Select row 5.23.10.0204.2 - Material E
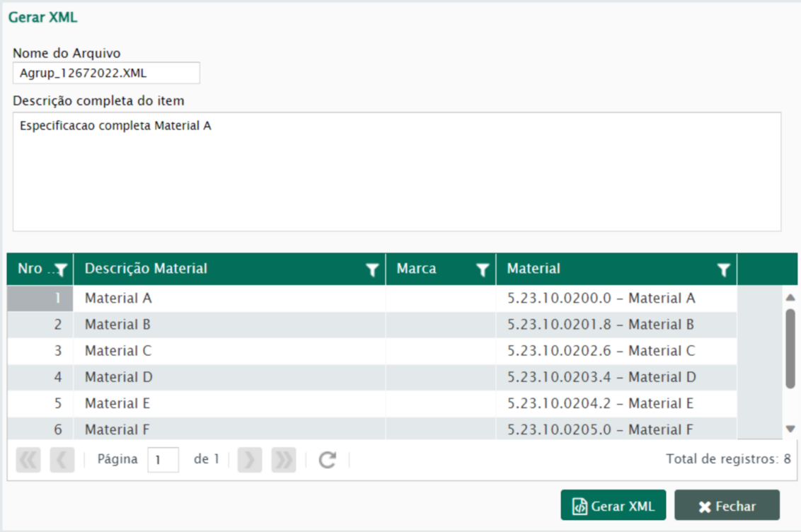 (601, 403)
